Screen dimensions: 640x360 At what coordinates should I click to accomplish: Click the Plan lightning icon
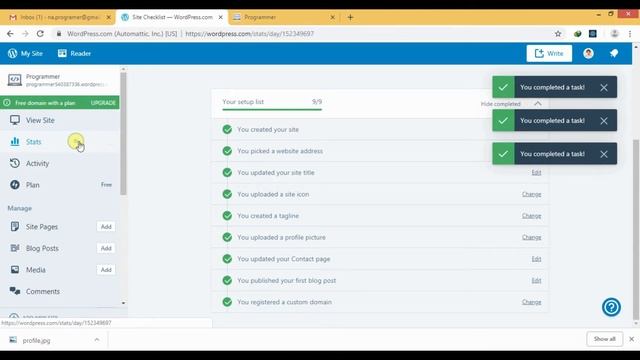(15, 185)
